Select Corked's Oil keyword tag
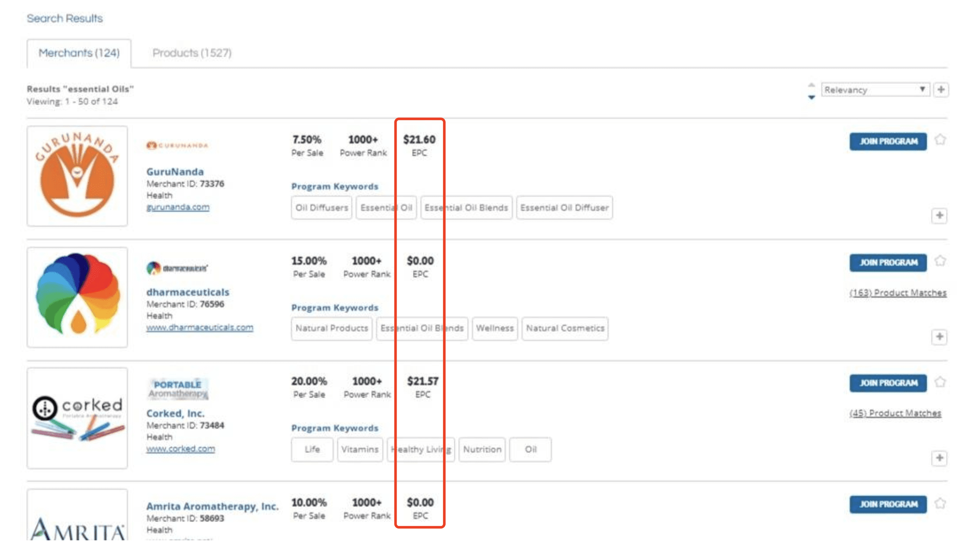Screen dimensions: 980x550 click(530, 450)
